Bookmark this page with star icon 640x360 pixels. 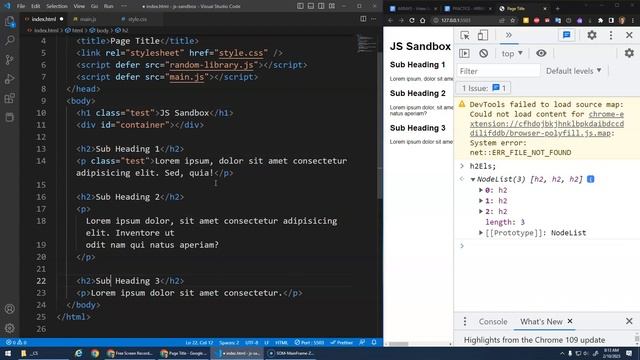(513, 20)
